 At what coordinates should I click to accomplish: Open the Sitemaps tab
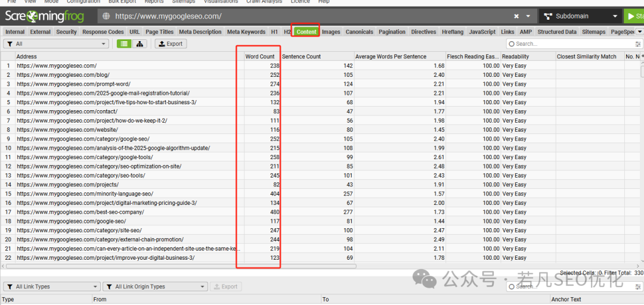tap(593, 32)
